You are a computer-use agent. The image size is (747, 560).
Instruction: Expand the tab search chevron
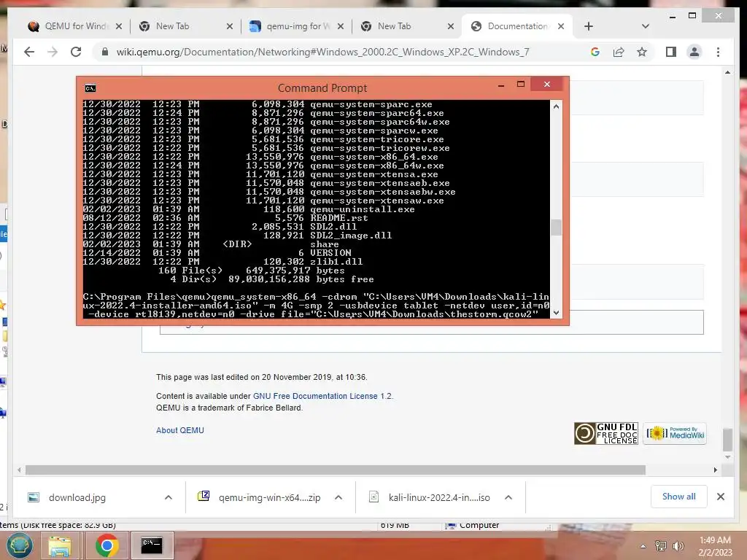pyautogui.click(x=645, y=26)
